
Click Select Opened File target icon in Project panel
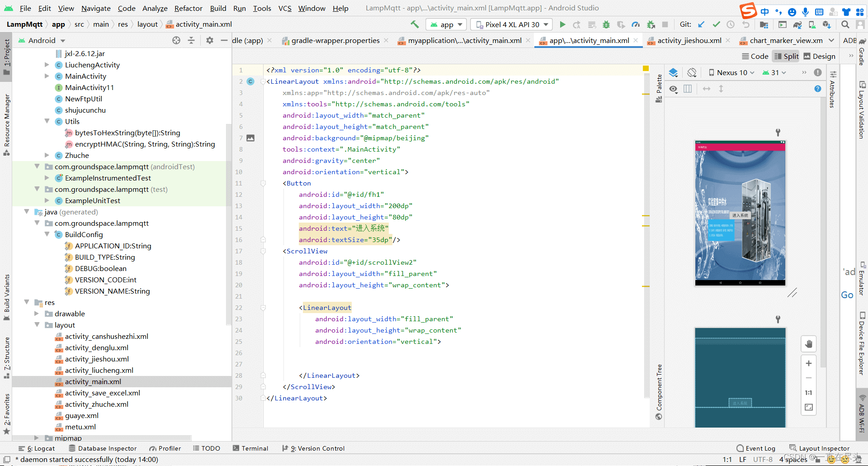pyautogui.click(x=176, y=40)
